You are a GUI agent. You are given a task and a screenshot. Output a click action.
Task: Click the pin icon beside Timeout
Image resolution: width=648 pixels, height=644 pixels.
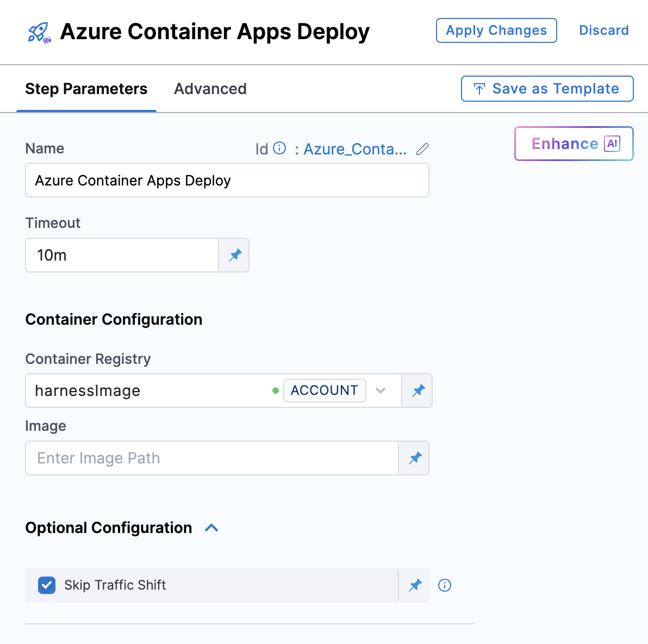[235, 255]
